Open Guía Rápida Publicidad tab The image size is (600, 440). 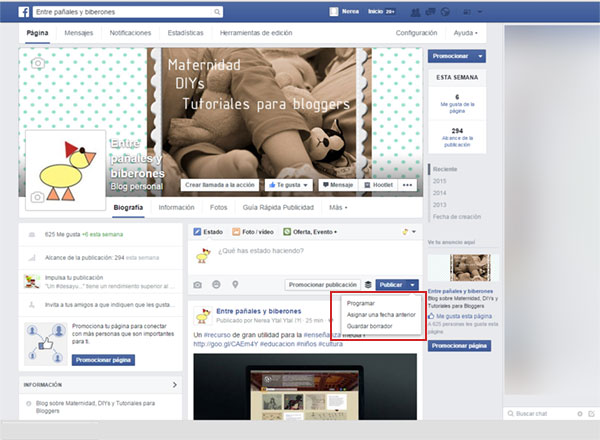tap(278, 207)
